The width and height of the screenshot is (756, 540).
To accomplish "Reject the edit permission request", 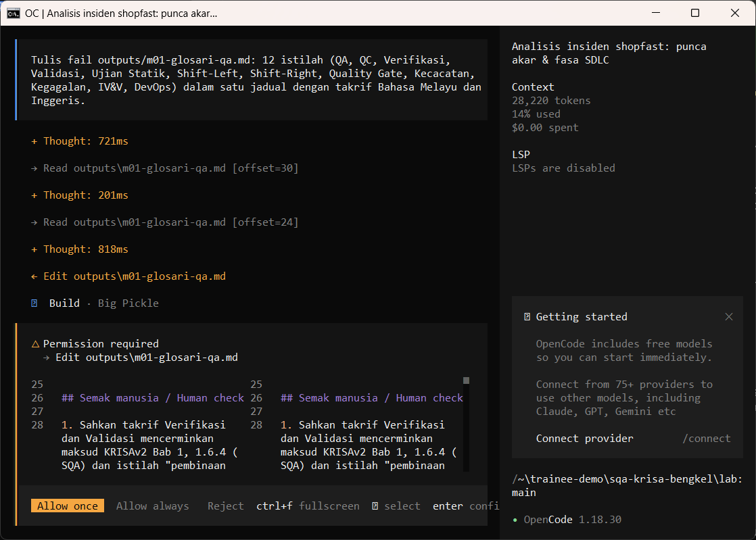I will coord(226,506).
